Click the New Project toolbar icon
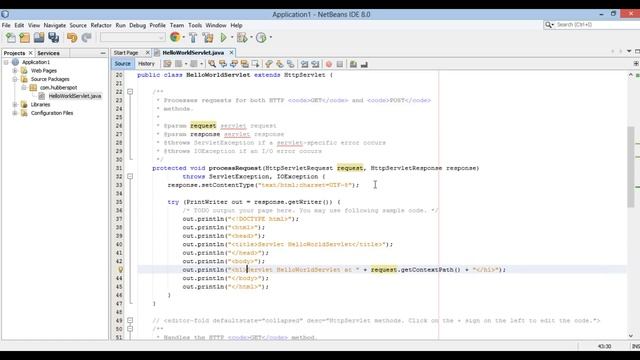Screen dimensions: 640x360 click(x=24, y=38)
